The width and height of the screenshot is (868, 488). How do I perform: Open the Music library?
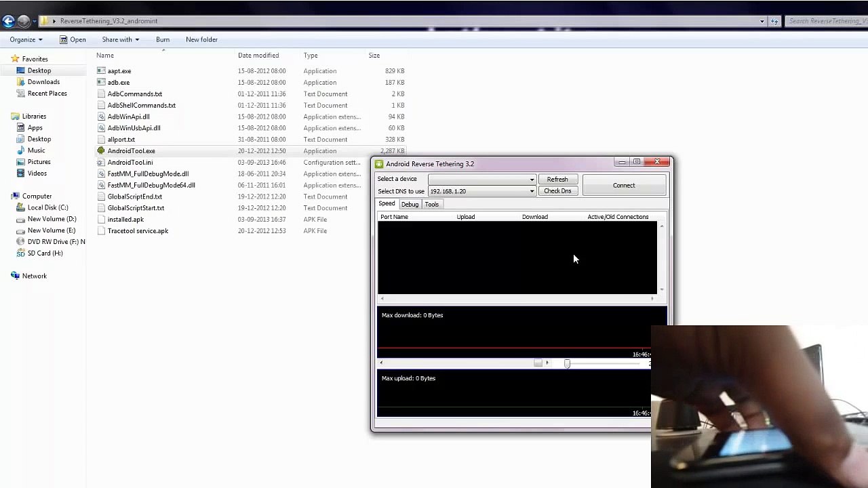click(x=36, y=150)
